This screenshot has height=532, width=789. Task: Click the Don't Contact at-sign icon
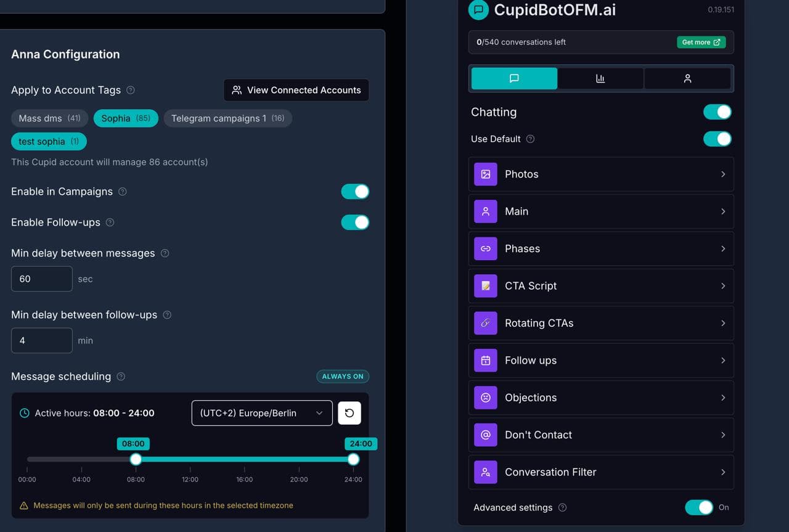click(x=486, y=435)
